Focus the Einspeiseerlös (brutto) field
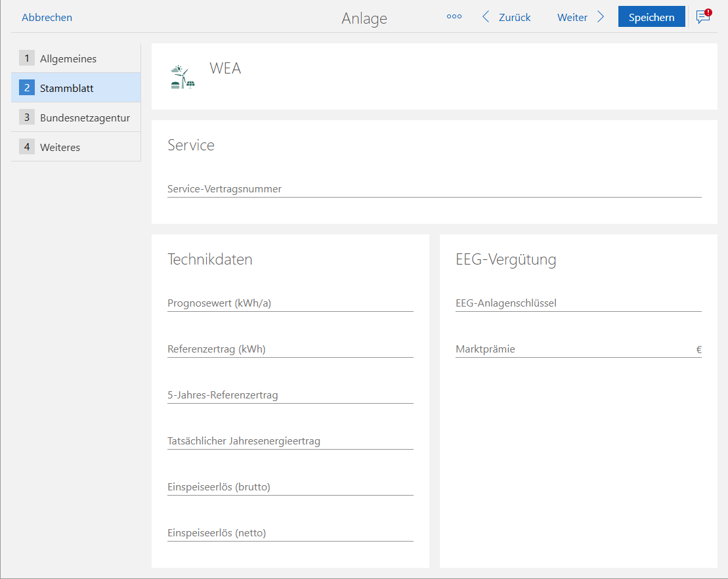The image size is (728, 579). point(290,487)
